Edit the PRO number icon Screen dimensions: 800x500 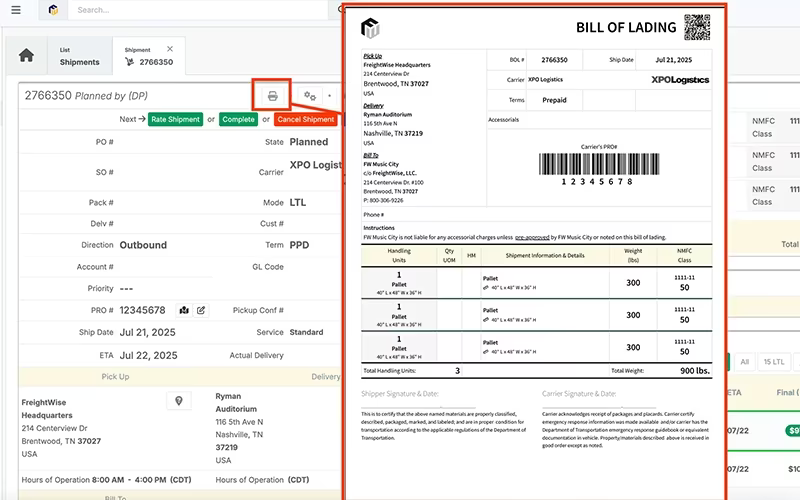pos(201,310)
